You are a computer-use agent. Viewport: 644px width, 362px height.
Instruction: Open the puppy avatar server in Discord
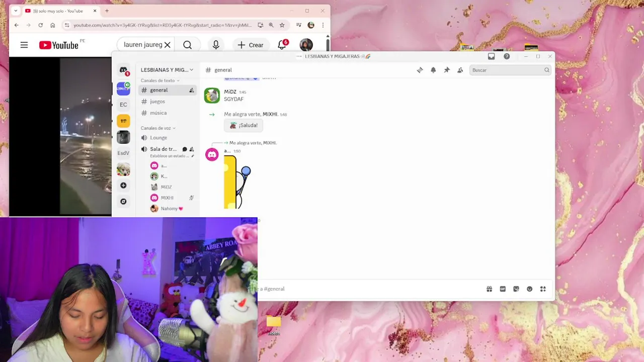pos(123,169)
